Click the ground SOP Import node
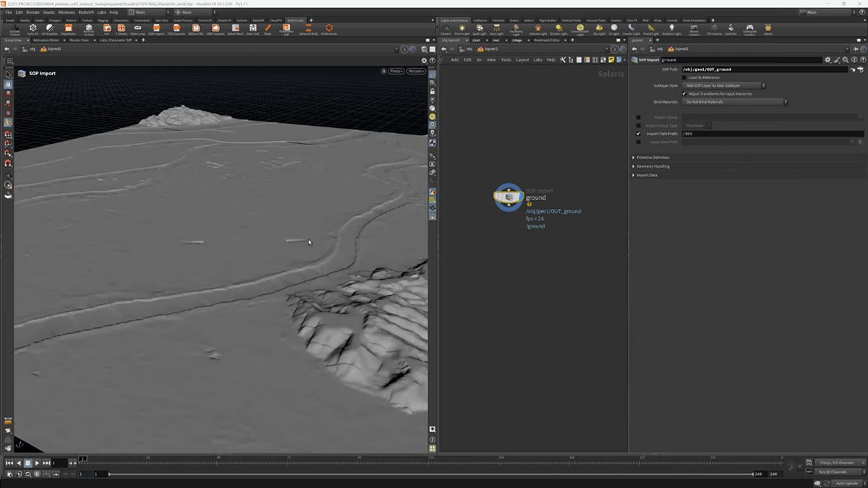Image resolution: width=868 pixels, height=488 pixels. pyautogui.click(x=509, y=197)
